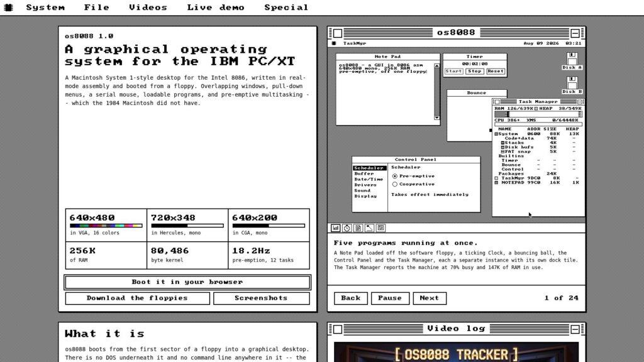The image size is (644, 362).
Task: Select Pre-emptive scheduler radio button
Action: (x=395, y=176)
